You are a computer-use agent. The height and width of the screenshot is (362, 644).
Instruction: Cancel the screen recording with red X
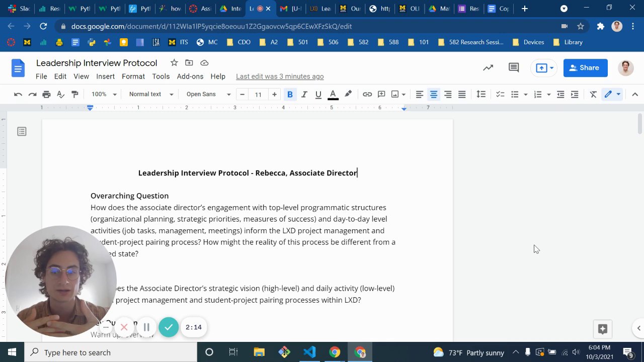[x=124, y=327]
